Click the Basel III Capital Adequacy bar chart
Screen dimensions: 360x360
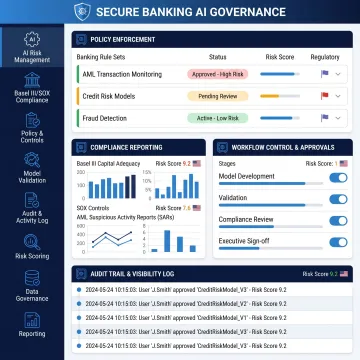tap(107, 185)
